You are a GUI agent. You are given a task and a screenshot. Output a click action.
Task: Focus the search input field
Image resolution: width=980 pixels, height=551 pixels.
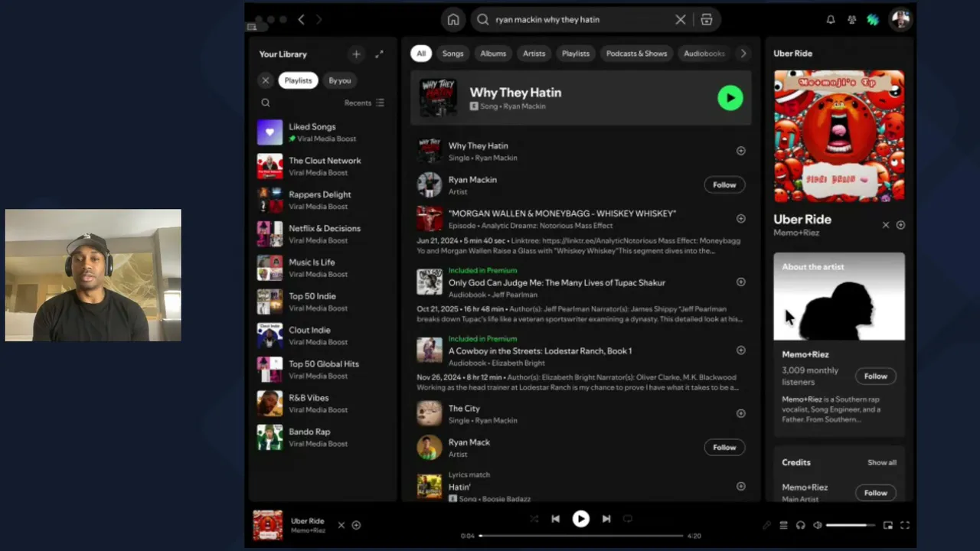pos(580,20)
